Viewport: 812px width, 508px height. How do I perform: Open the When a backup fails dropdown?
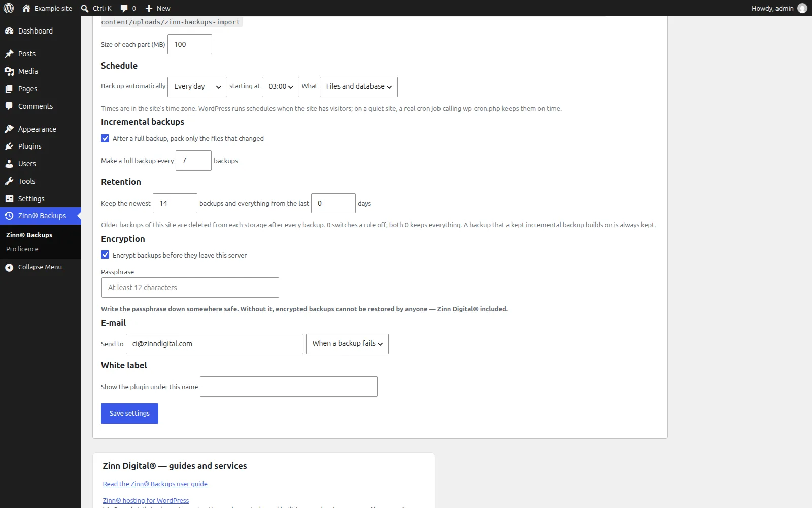coord(347,344)
